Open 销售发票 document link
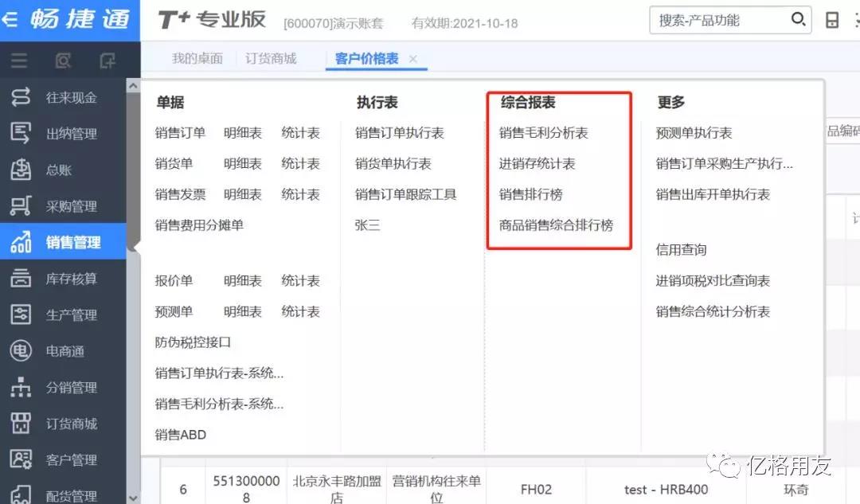 pos(180,194)
